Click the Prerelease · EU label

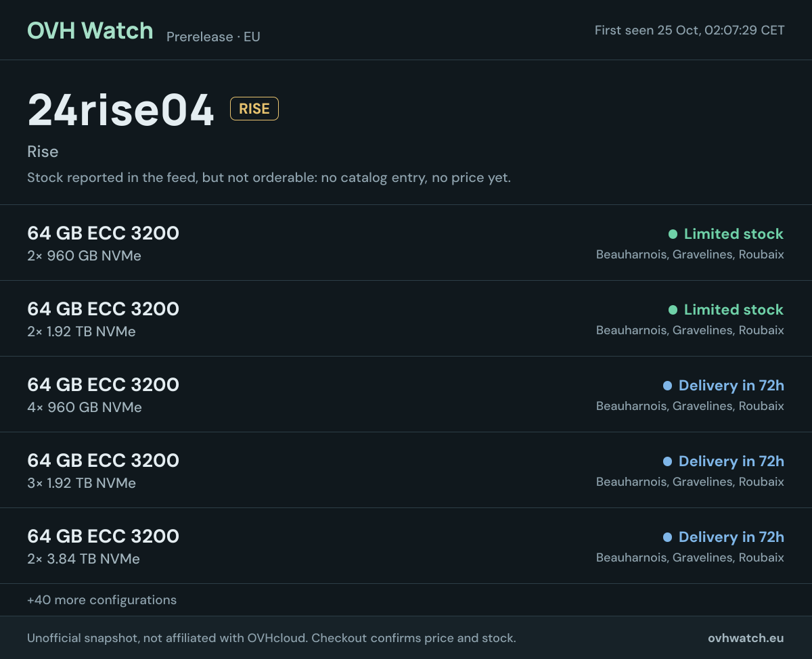tap(213, 37)
